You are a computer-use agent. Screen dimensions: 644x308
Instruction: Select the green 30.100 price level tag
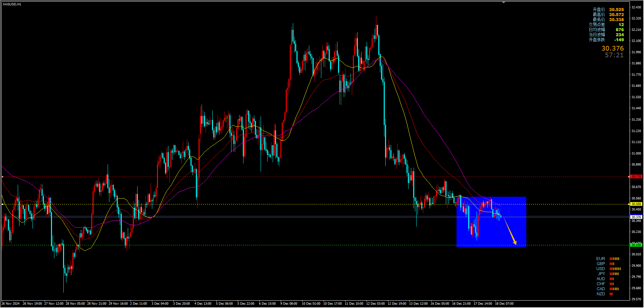pos(636,245)
